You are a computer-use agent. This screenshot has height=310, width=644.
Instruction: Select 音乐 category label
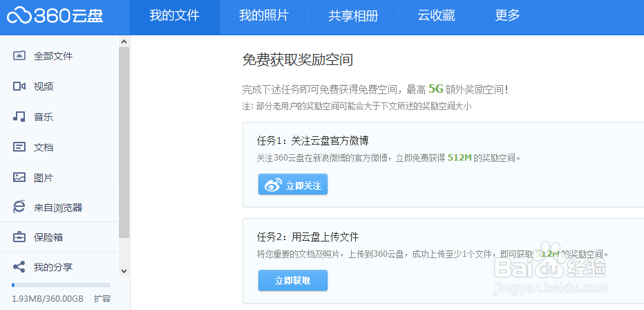coord(44,117)
